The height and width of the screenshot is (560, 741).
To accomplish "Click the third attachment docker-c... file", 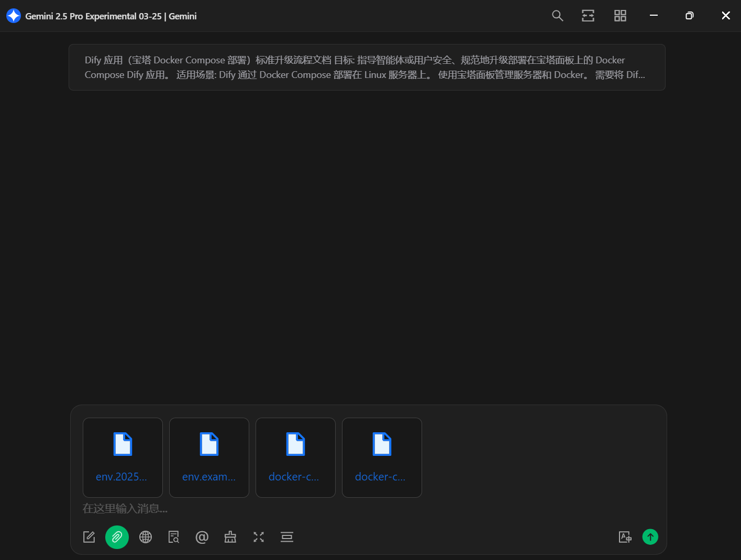I will (295, 457).
